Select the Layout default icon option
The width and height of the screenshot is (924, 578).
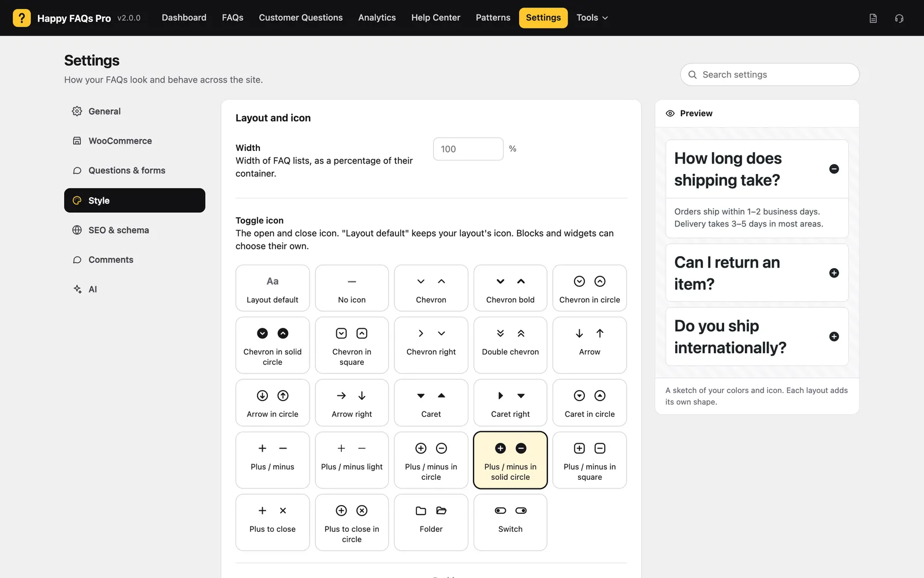tap(273, 288)
